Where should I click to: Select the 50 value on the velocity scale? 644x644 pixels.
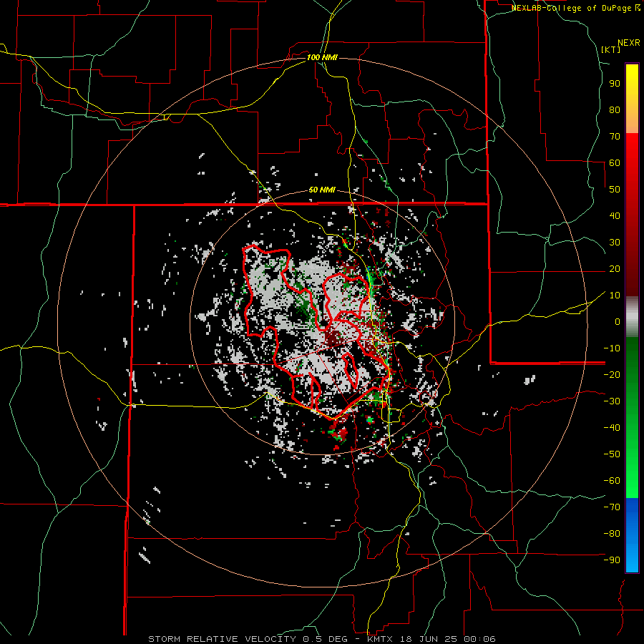click(615, 190)
